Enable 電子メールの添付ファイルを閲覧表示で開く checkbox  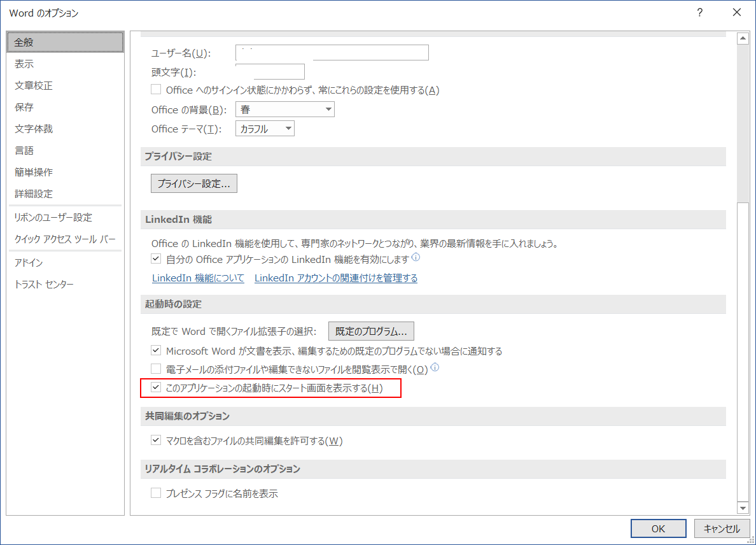(x=156, y=369)
